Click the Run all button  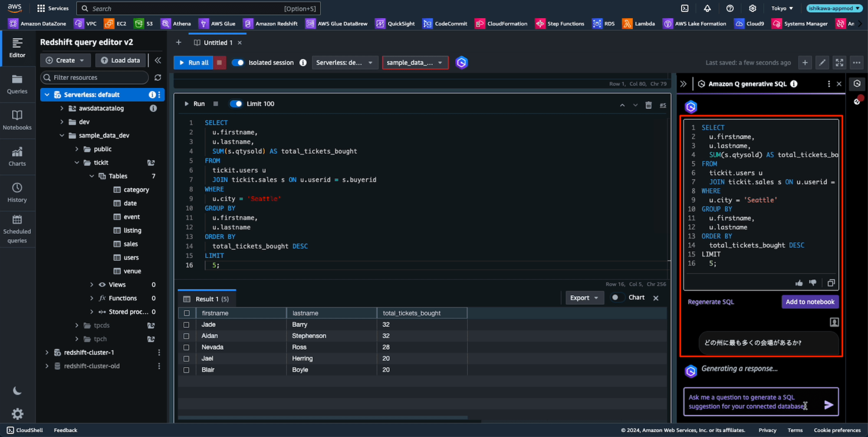tap(194, 62)
